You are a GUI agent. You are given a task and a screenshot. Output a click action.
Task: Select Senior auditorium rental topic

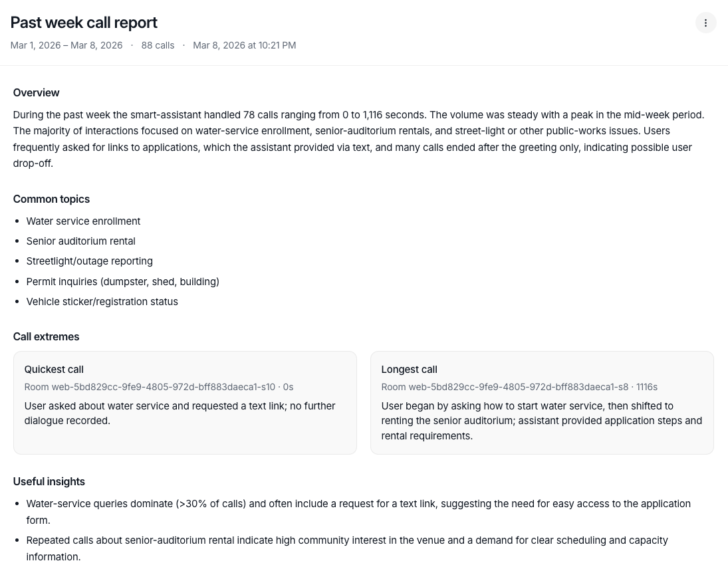click(x=80, y=241)
